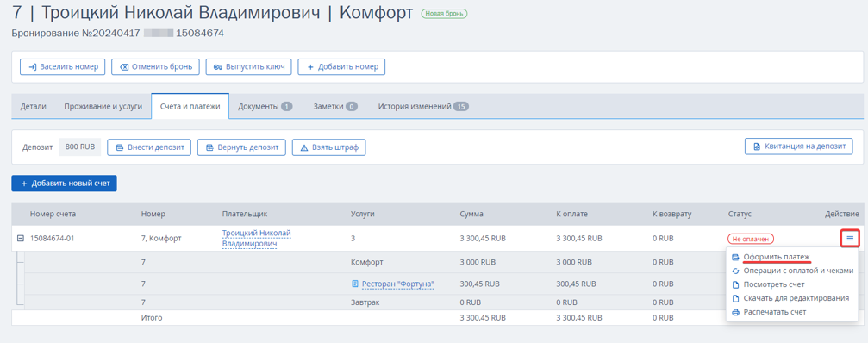Viewport: 868px width, 343px height.
Task: Open the invoice action hamburger menu
Action: point(850,239)
